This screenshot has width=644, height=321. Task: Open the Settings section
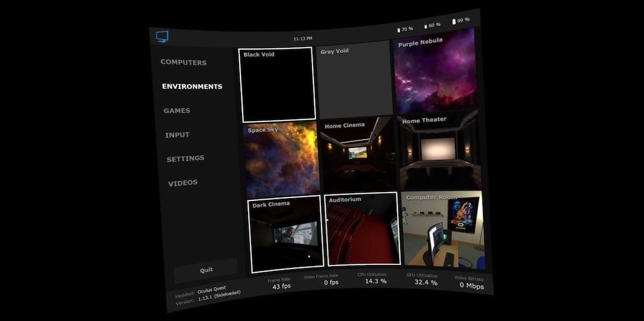(185, 159)
